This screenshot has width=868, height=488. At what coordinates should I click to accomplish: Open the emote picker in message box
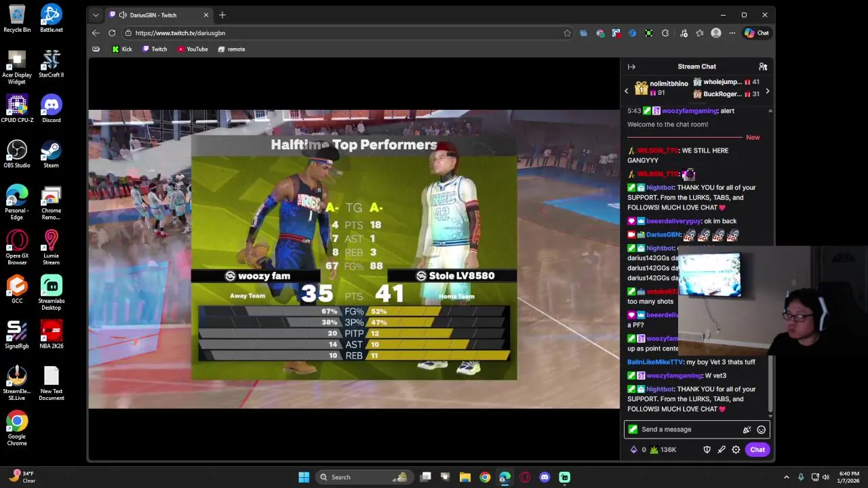[761, 430]
